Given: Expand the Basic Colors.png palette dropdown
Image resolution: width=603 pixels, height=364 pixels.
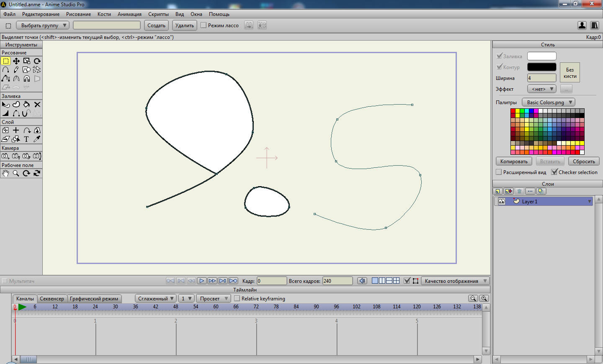Looking at the screenshot, I should tap(549, 103).
